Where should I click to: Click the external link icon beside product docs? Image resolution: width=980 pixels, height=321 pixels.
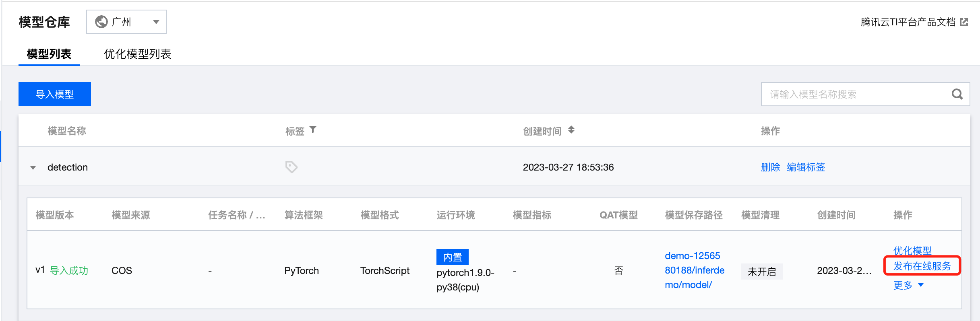(964, 22)
